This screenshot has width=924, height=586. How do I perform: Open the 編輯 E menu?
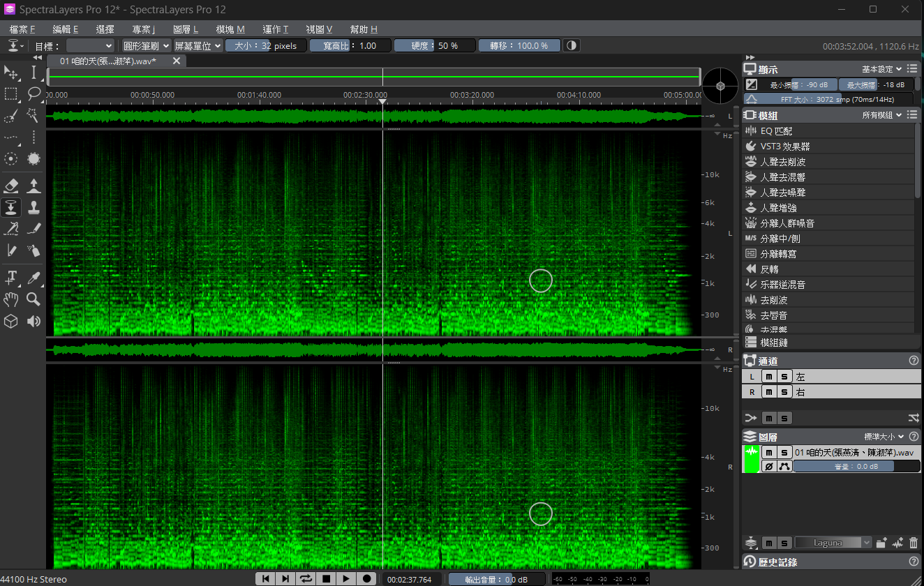click(66, 29)
